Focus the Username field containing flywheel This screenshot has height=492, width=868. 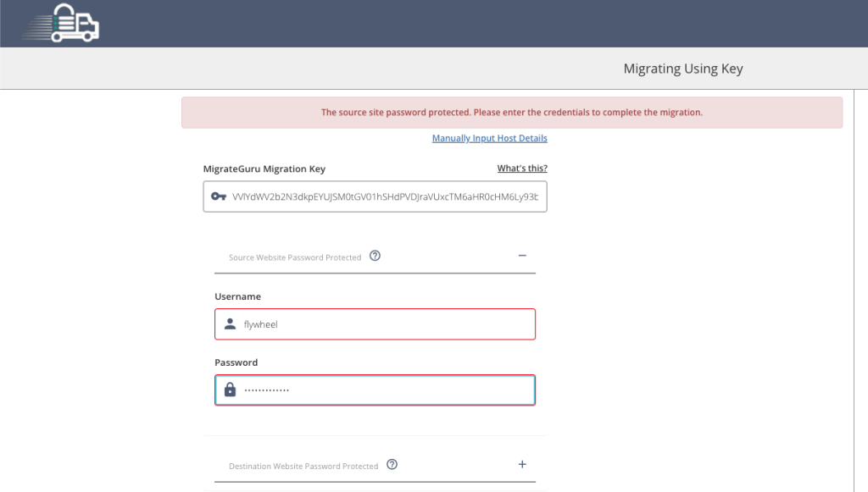click(375, 324)
